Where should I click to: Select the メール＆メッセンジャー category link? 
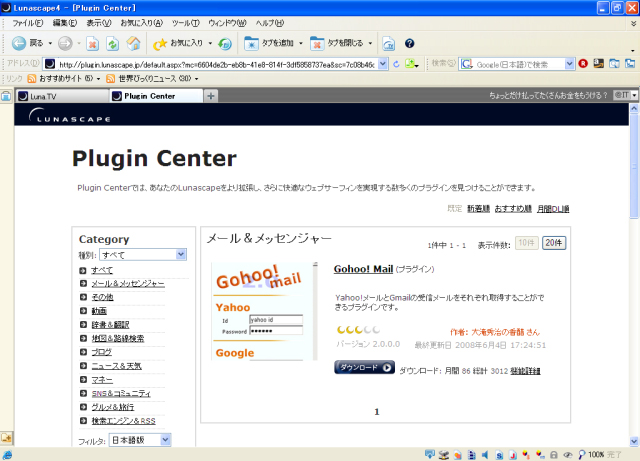tap(128, 283)
